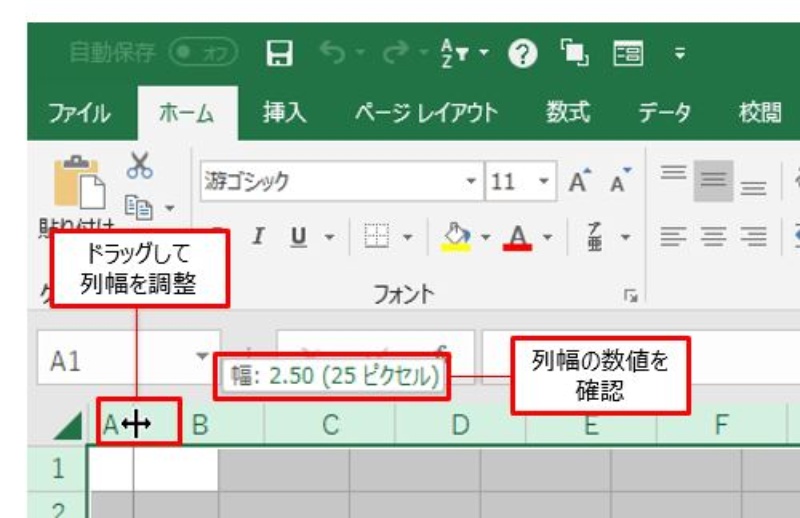Toggle italic formatting
The height and width of the screenshot is (518, 800).
[258, 237]
